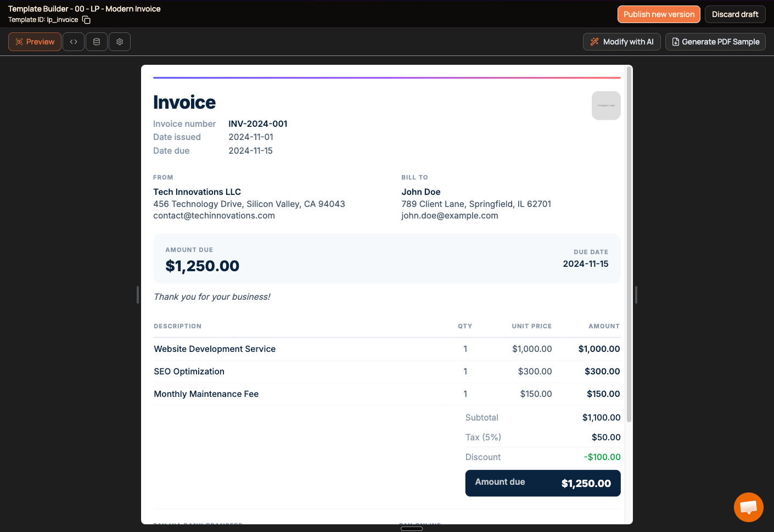Open the support chat bubble
The image size is (774, 532).
748,507
